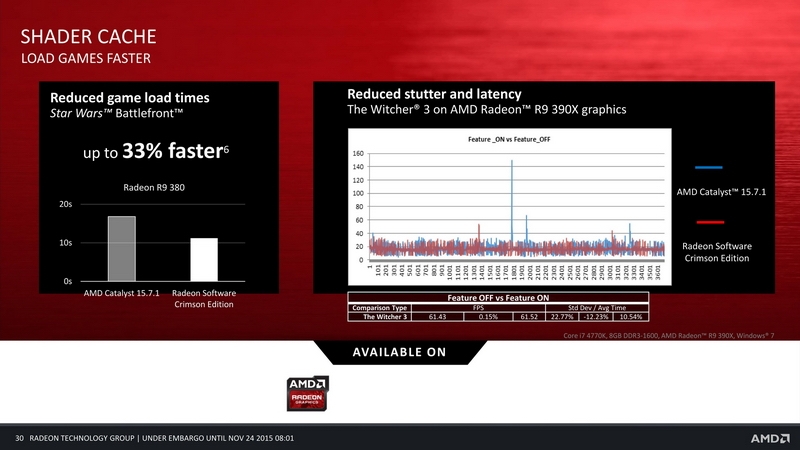This screenshot has height=450, width=800.
Task: Click the 'The Witcher 3' row label
Action: tap(385, 317)
